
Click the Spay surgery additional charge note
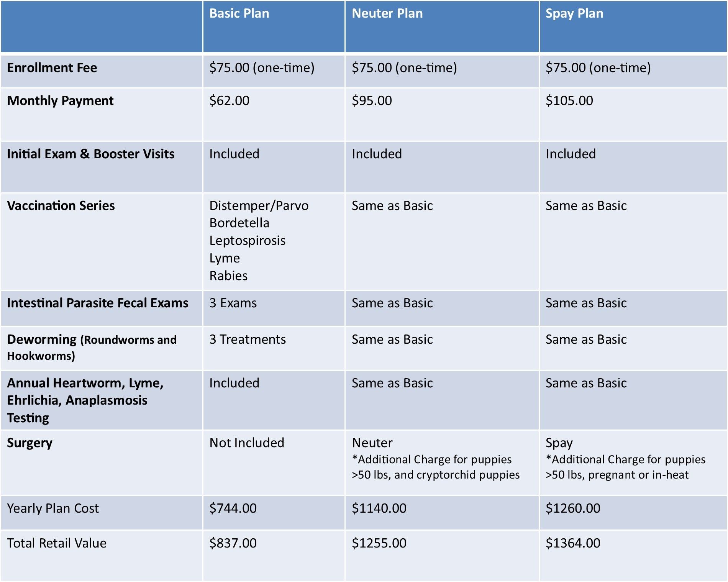pos(625,467)
